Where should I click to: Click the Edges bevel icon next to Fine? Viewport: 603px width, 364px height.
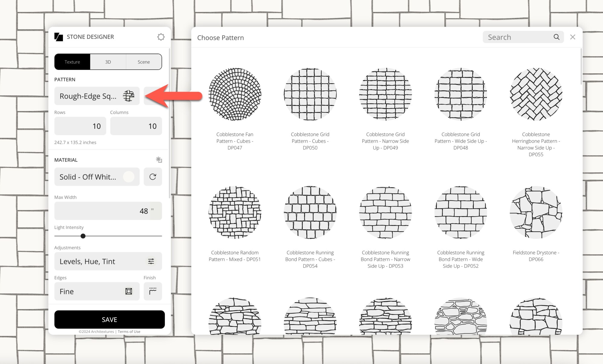129,291
